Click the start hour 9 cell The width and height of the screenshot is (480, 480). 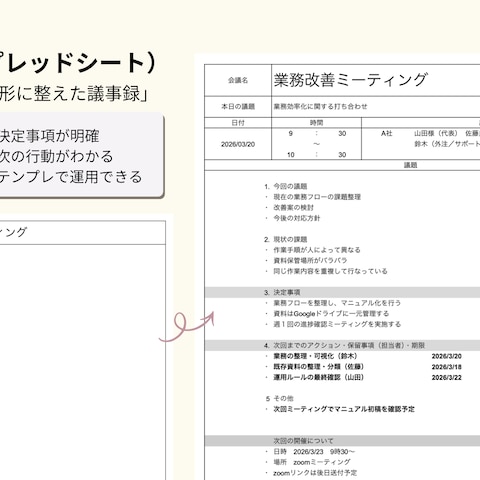click(291, 134)
